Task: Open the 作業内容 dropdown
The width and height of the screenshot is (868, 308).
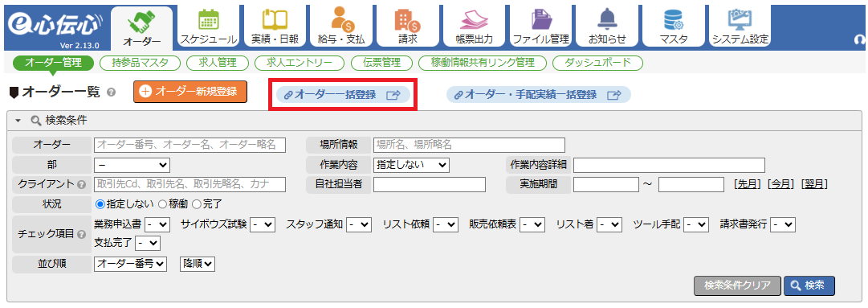Action: point(411,165)
